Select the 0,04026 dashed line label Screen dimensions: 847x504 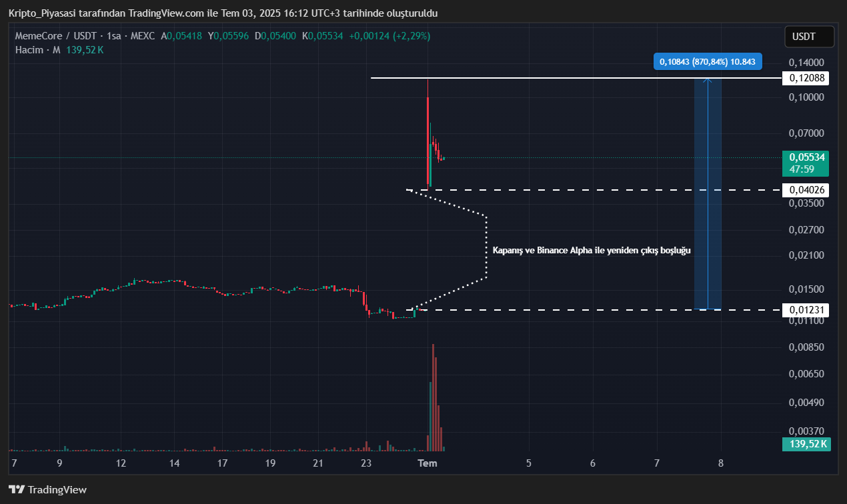pyautogui.click(x=807, y=190)
